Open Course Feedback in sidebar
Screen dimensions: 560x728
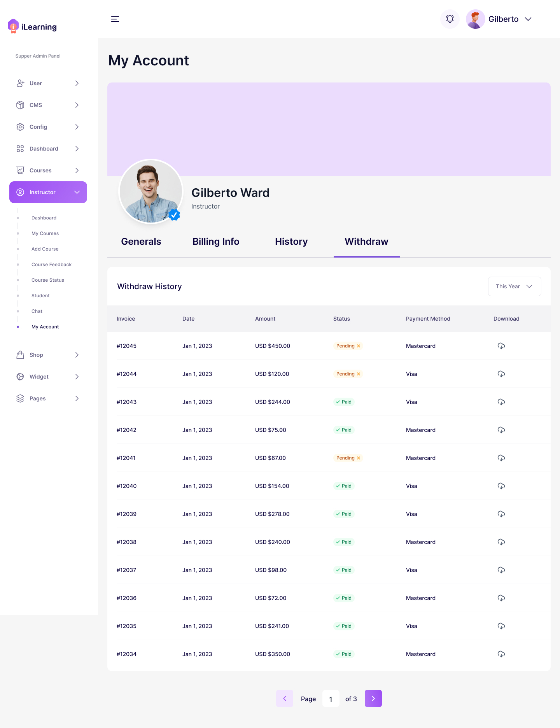pos(51,265)
